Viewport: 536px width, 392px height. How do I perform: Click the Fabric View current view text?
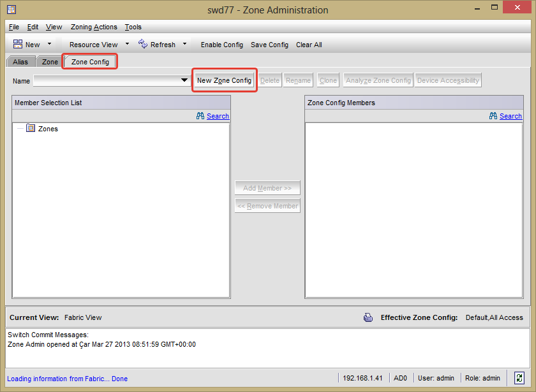click(x=83, y=317)
